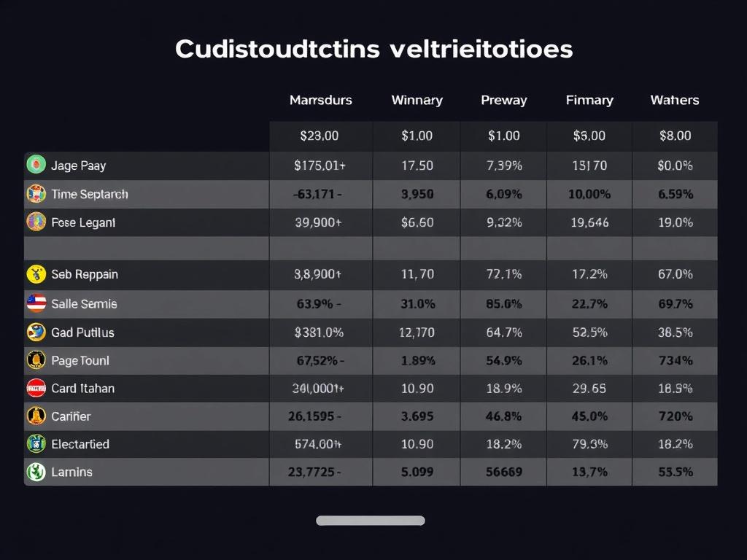Click the Winnary column header
Viewport: 747px width, 560px height.
click(417, 100)
